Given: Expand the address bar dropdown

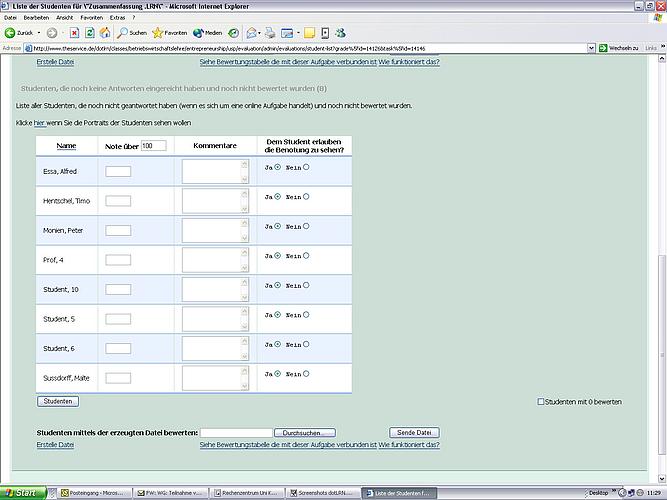Looking at the screenshot, I should coord(591,48).
